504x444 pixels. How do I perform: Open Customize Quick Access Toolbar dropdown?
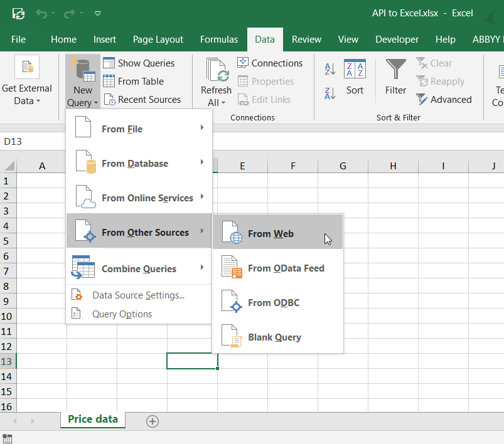click(x=97, y=13)
